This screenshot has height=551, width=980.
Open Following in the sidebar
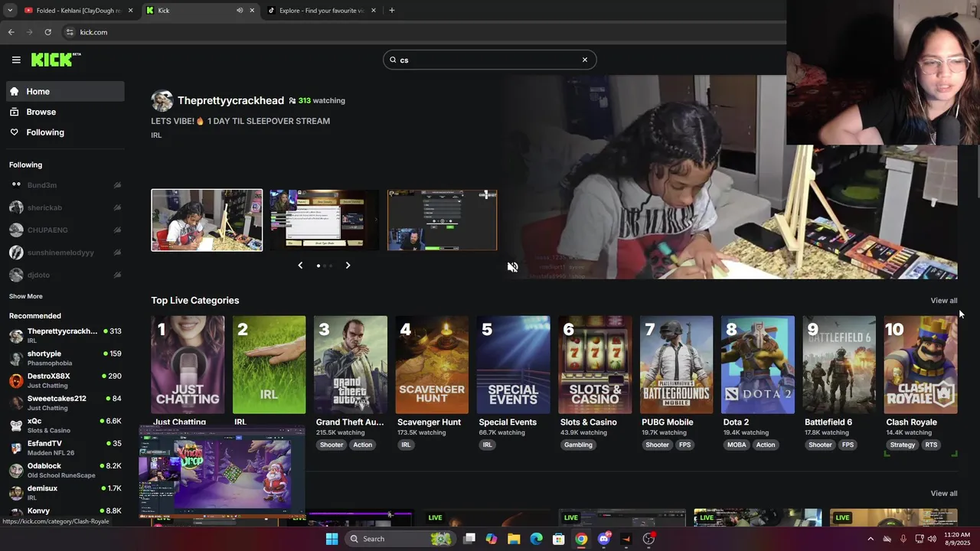[65, 132]
